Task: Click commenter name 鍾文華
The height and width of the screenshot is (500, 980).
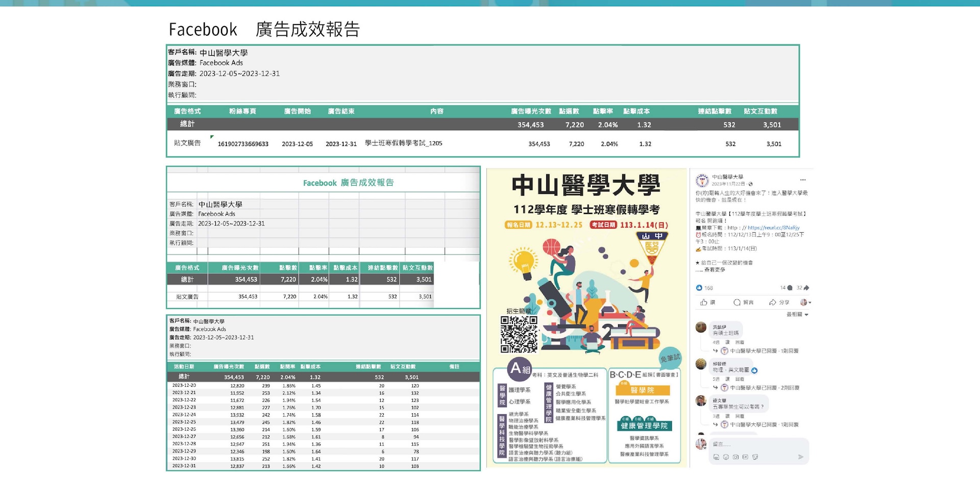Action: coord(719,401)
